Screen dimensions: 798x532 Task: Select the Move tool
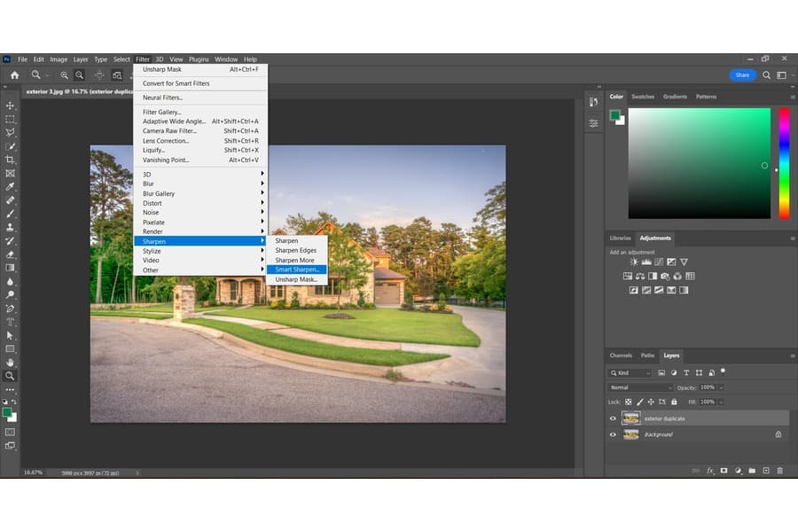(x=10, y=106)
